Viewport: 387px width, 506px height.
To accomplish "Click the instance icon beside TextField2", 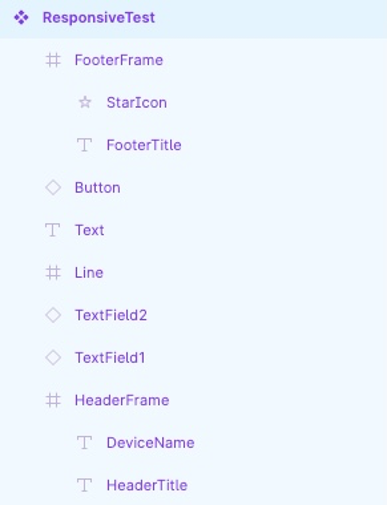I will [x=53, y=315].
